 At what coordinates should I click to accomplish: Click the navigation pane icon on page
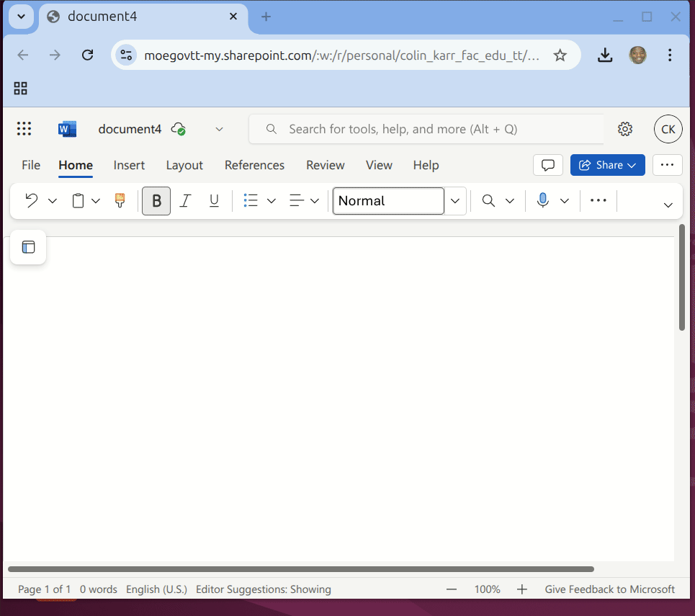(28, 247)
